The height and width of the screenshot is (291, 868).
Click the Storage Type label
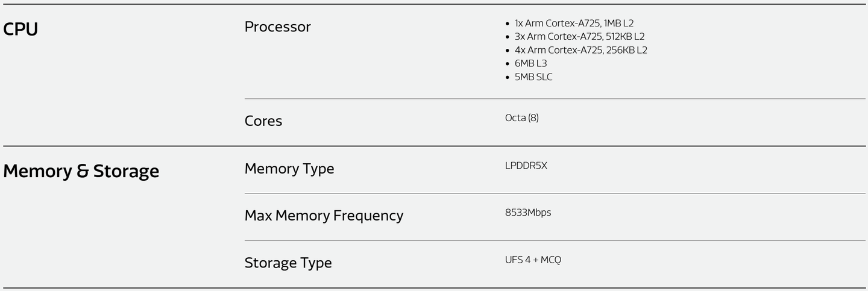pyautogui.click(x=288, y=263)
